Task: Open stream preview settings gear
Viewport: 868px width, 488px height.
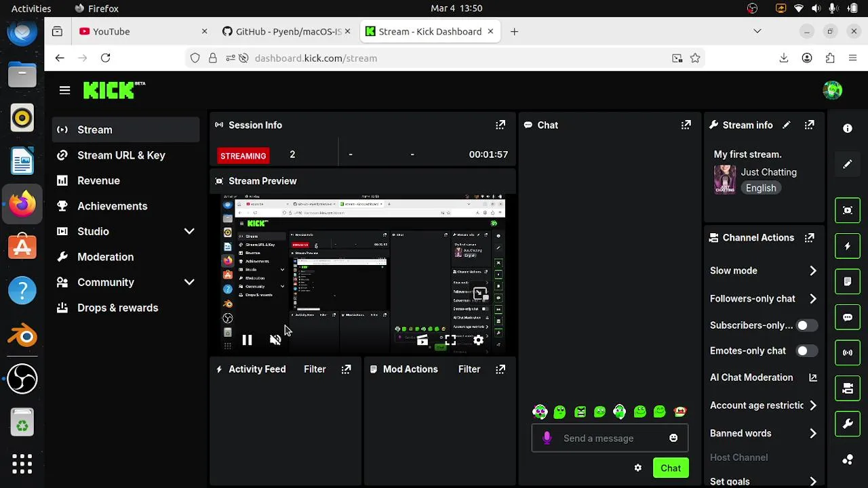Action: (479, 340)
